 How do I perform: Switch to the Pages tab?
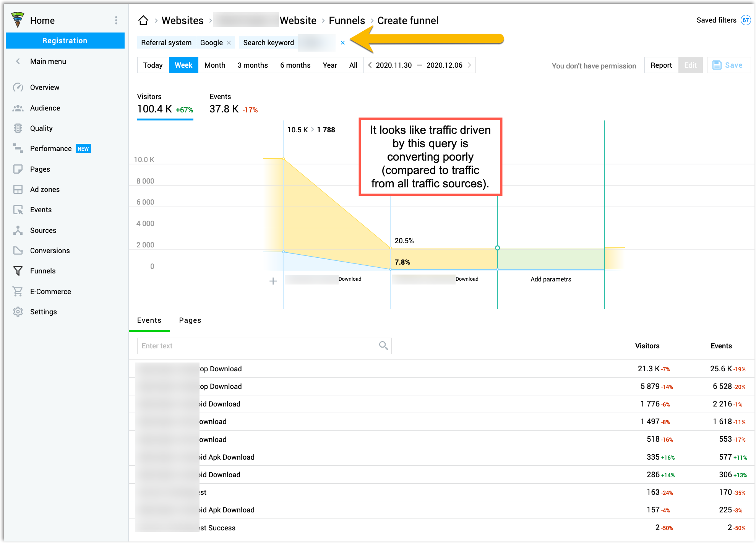pyautogui.click(x=190, y=320)
